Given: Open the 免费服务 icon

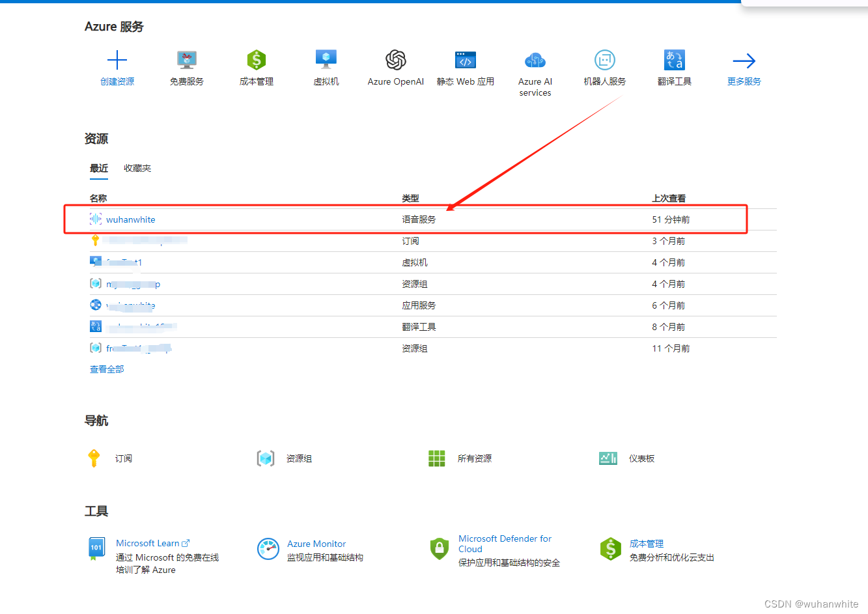Looking at the screenshot, I should 187,60.
